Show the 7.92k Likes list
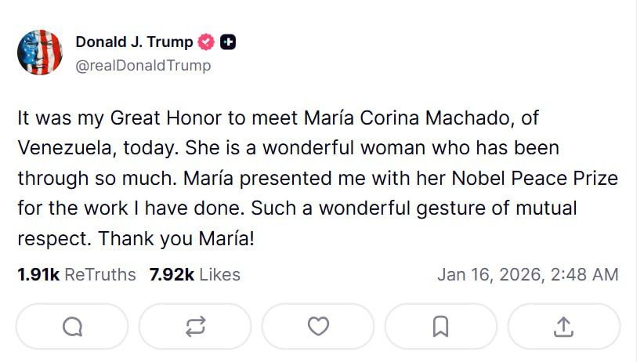 (195, 275)
